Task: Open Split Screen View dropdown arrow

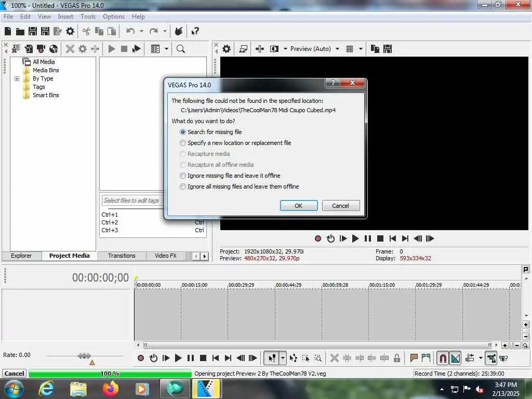Action: (x=285, y=49)
